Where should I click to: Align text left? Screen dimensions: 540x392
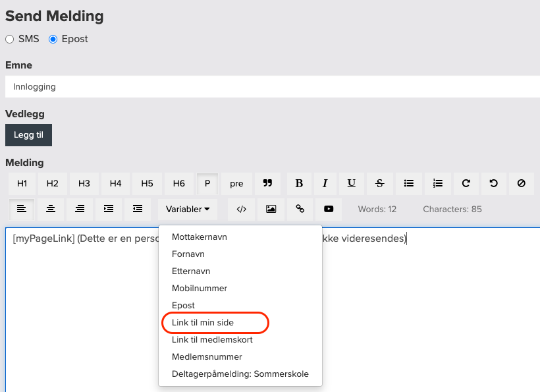point(22,209)
